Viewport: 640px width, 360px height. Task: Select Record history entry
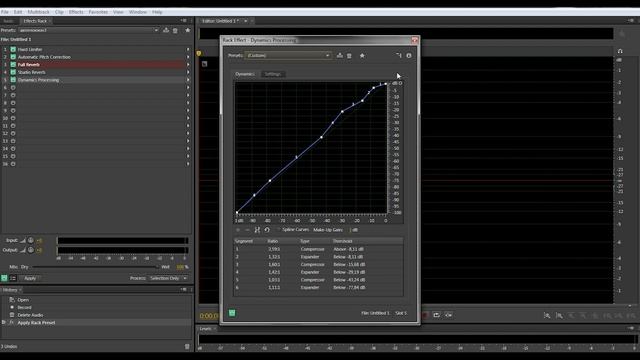24,307
